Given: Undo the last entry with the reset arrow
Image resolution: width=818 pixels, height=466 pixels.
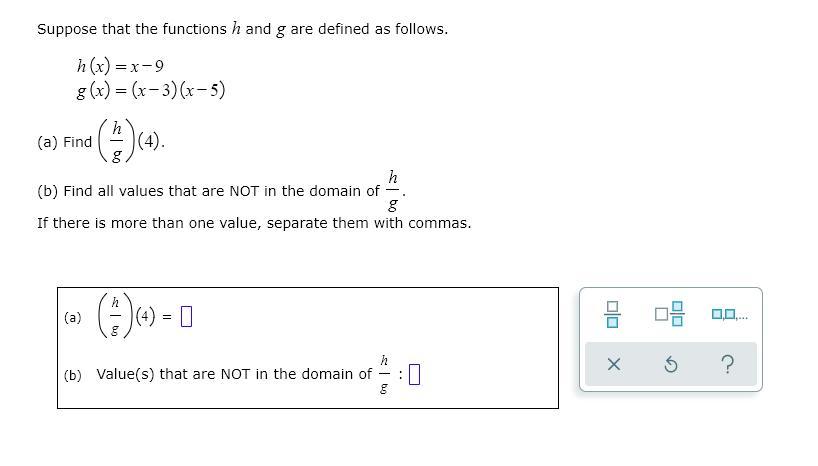Looking at the screenshot, I should click(671, 364).
